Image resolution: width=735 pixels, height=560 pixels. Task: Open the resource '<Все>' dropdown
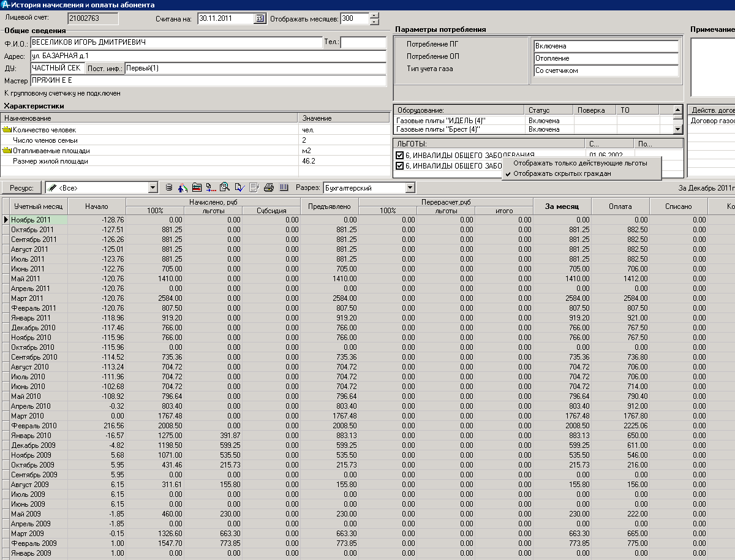[x=153, y=188]
